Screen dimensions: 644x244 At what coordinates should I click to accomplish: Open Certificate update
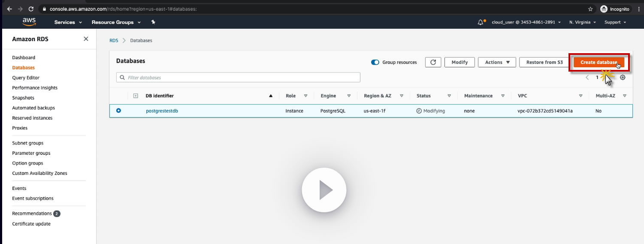[x=31, y=224]
